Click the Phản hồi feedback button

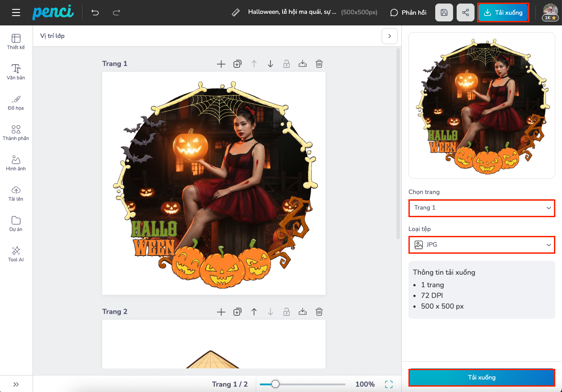pyautogui.click(x=408, y=12)
